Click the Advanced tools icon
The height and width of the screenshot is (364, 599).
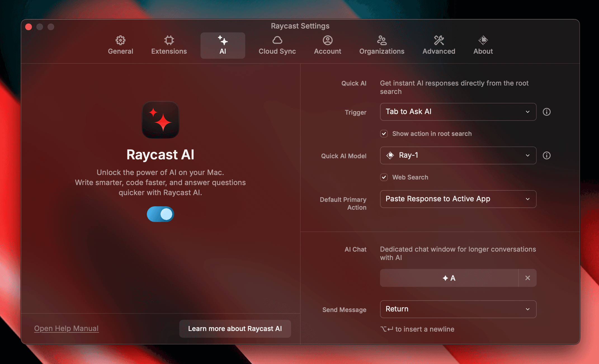(438, 40)
